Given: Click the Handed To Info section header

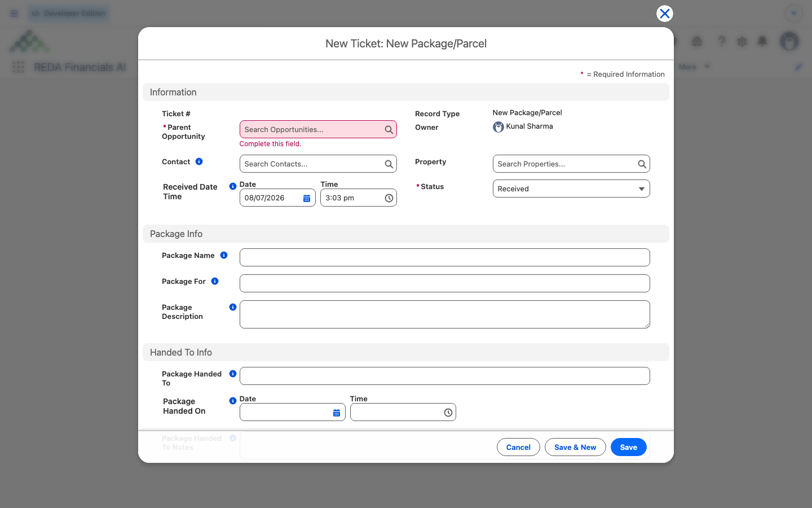Looking at the screenshot, I should pyautogui.click(x=406, y=352).
